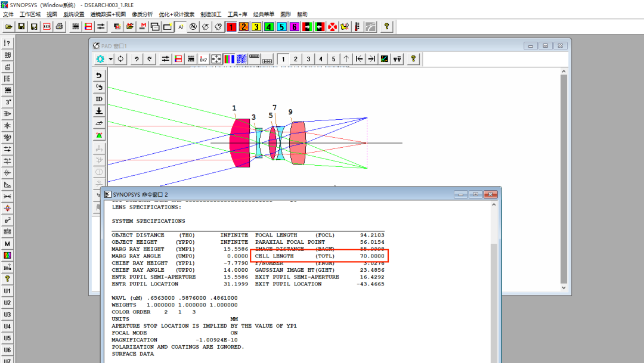The image size is (644, 363).
Task: Open the 帮助 menu
Action: click(302, 14)
